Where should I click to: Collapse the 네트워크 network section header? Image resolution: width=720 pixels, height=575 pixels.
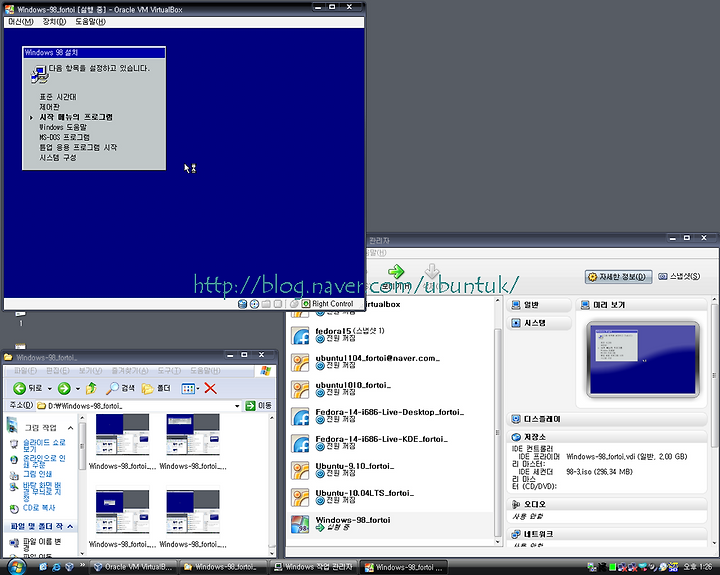click(607, 534)
